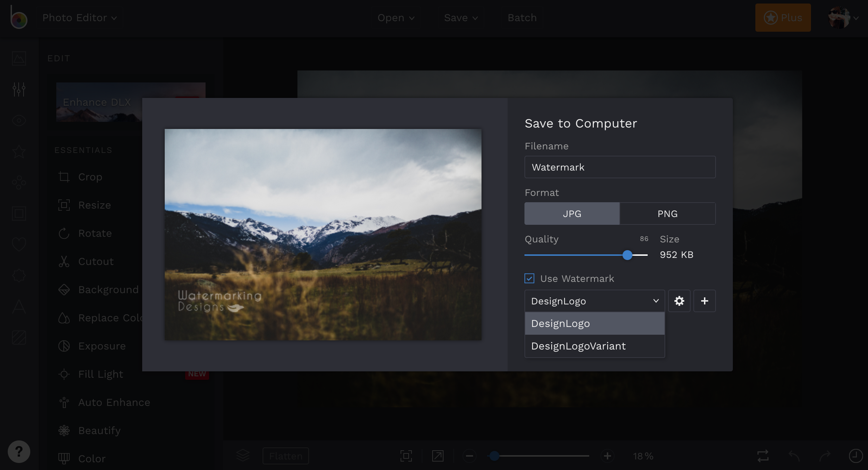Zoom in with the plus icon
Viewport: 868px width, 470px height.
click(x=608, y=456)
